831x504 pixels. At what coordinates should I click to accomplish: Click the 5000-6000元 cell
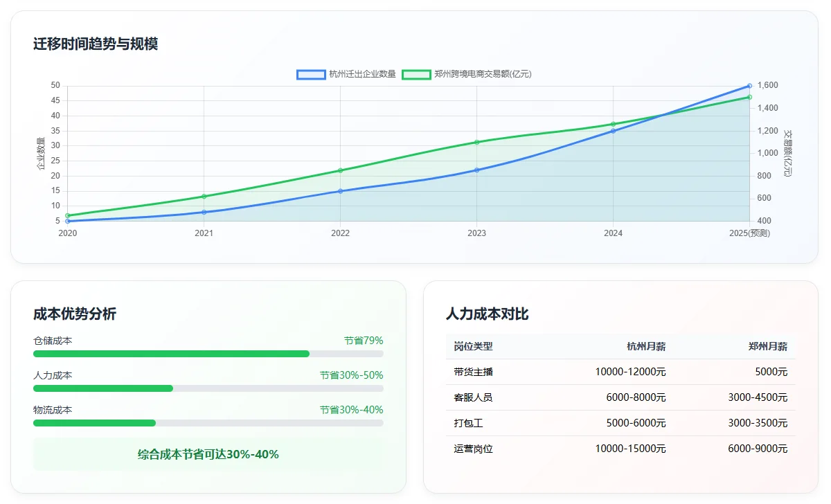click(636, 423)
